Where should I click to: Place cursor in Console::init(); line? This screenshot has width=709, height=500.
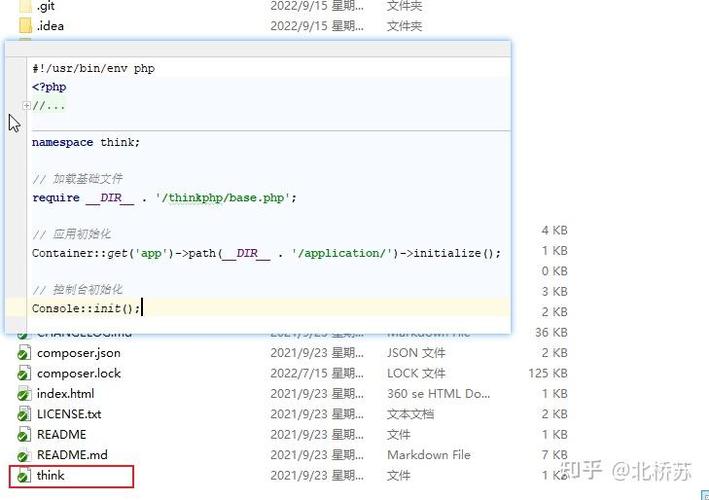[x=86, y=308]
